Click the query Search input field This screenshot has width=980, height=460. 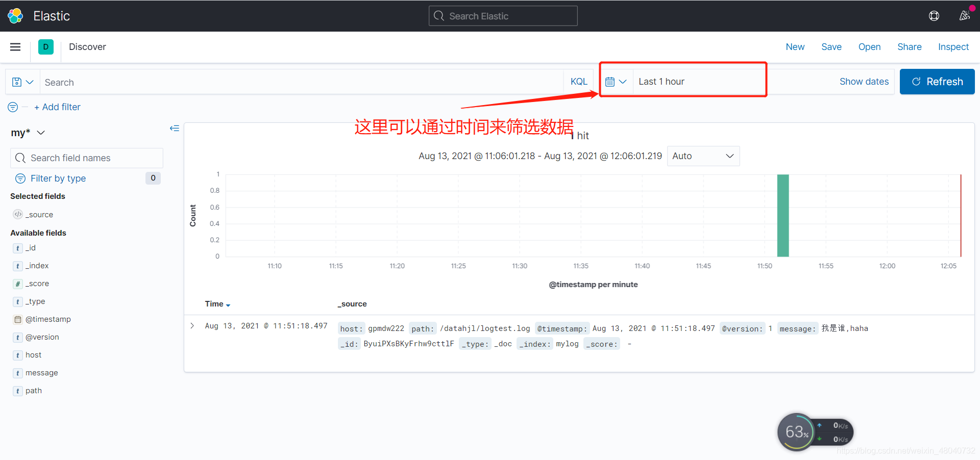(301, 82)
